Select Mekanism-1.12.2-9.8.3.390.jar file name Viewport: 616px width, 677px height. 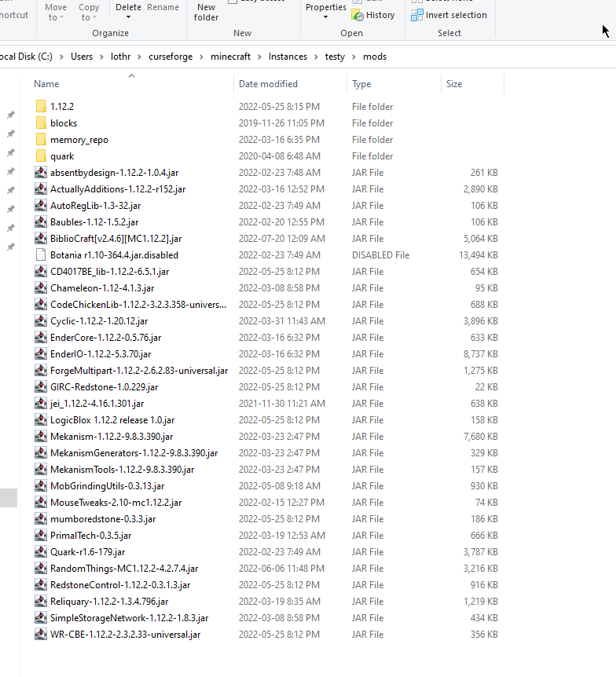112,436
